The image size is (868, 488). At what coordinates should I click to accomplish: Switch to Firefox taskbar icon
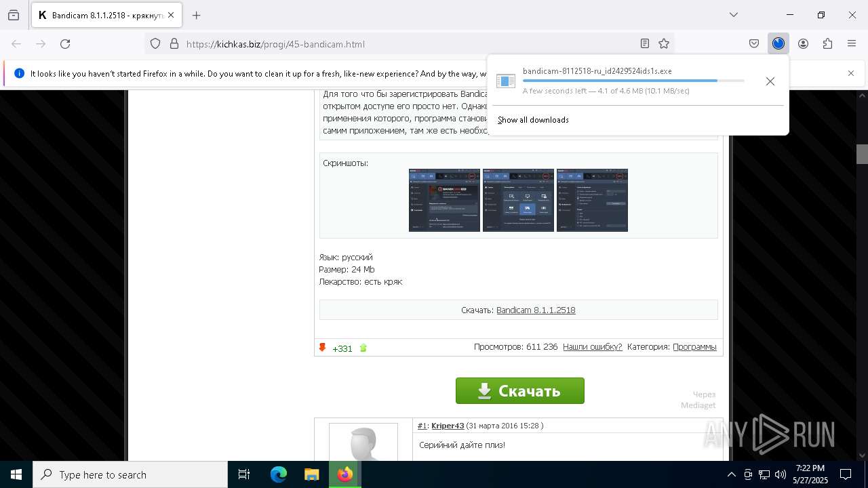[x=345, y=474]
